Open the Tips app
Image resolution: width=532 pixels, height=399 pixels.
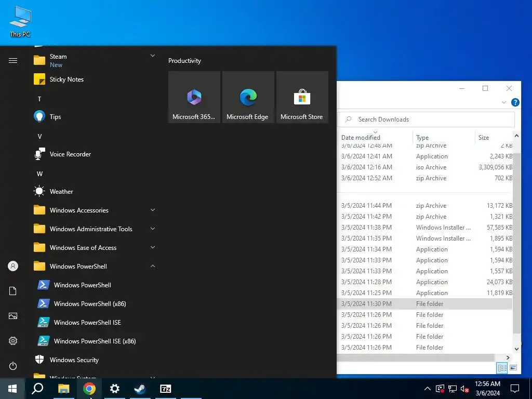tap(95, 117)
